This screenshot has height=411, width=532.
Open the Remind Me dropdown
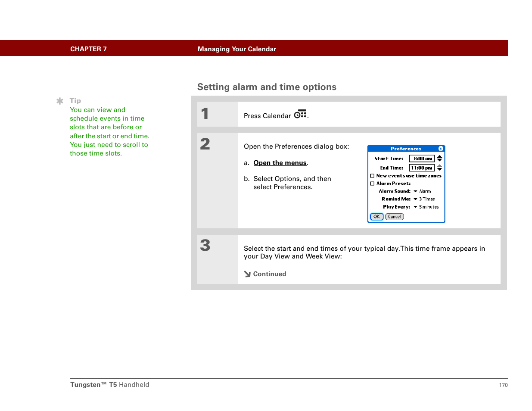pyautogui.click(x=424, y=199)
